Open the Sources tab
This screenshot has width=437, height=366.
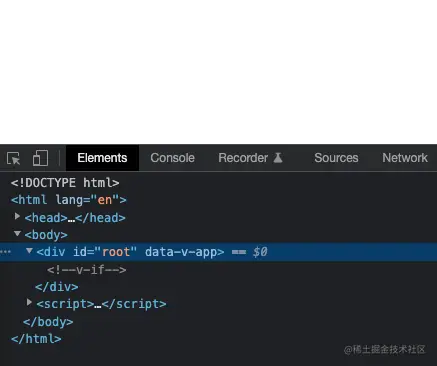336,158
